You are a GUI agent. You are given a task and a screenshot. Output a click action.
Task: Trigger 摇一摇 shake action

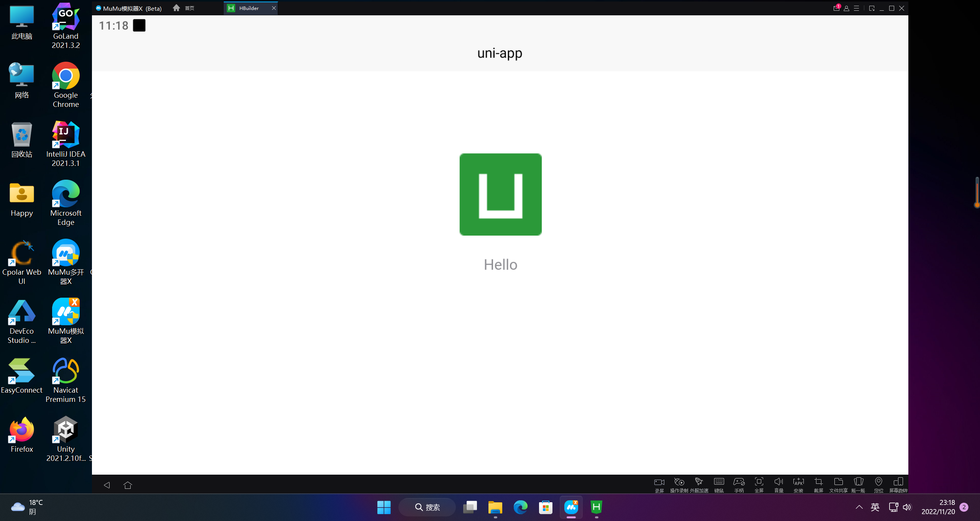pos(858,485)
